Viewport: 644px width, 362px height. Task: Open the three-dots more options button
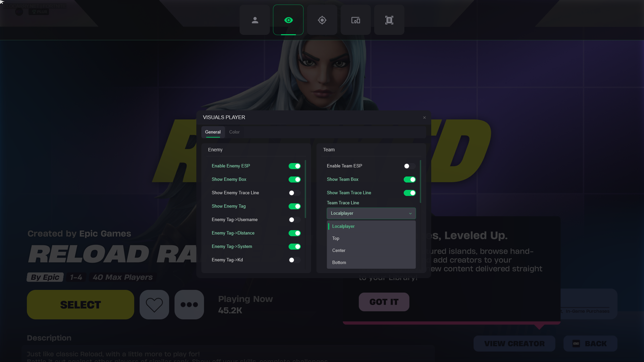tap(189, 305)
